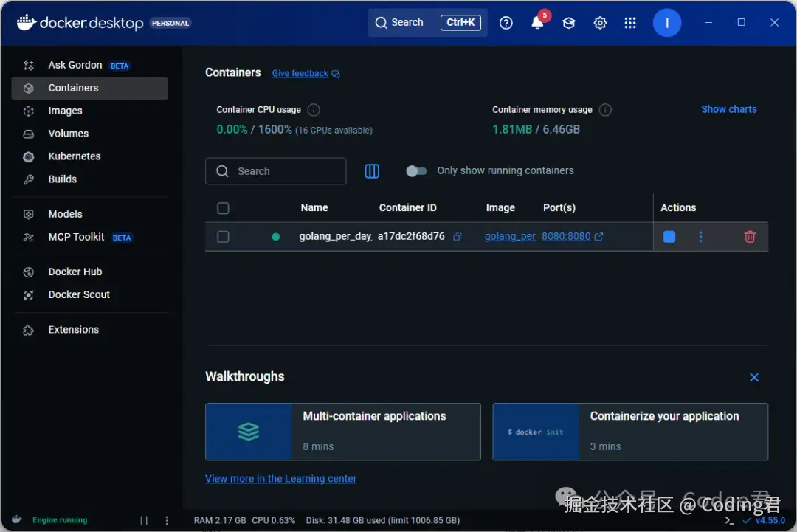Click version v4.55.0 in status bar
The height and width of the screenshot is (532, 797).
[770, 520]
